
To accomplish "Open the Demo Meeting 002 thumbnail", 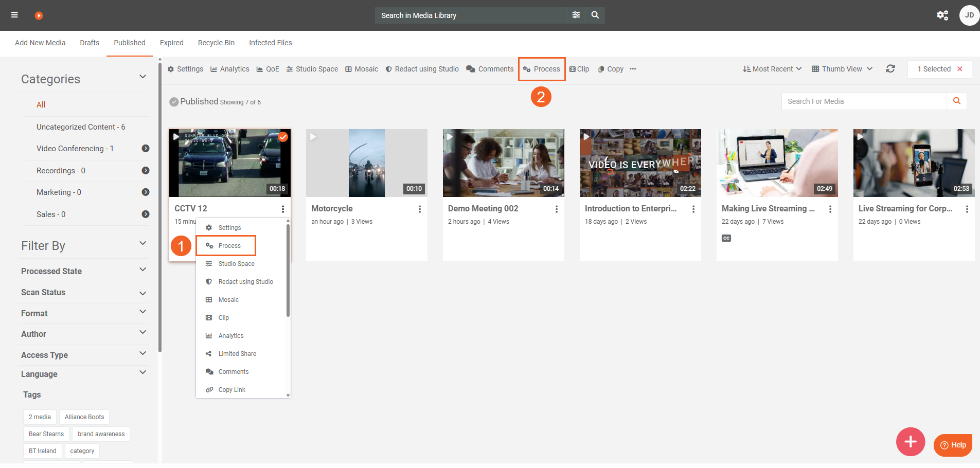I will [x=503, y=163].
